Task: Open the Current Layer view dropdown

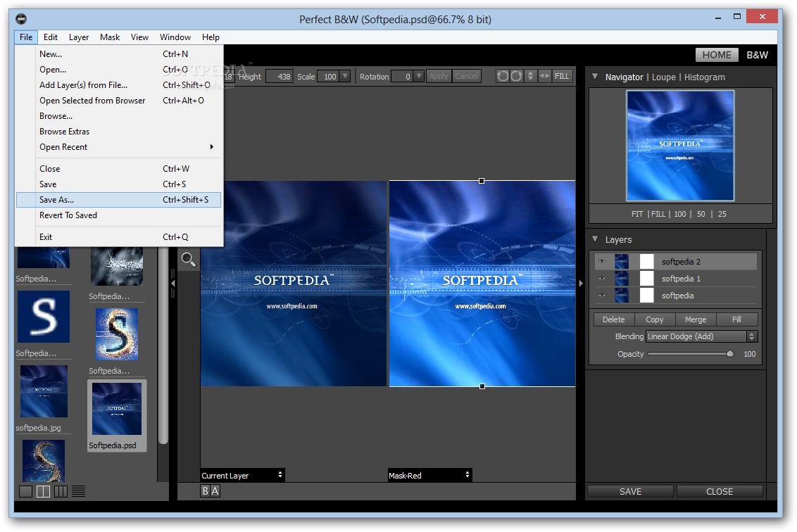Action: [x=242, y=475]
